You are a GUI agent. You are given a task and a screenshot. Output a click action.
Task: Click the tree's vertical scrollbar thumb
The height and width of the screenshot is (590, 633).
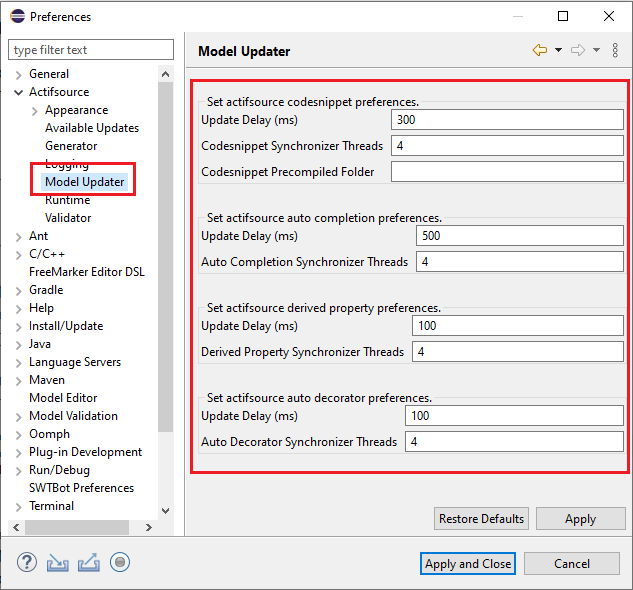click(165, 256)
